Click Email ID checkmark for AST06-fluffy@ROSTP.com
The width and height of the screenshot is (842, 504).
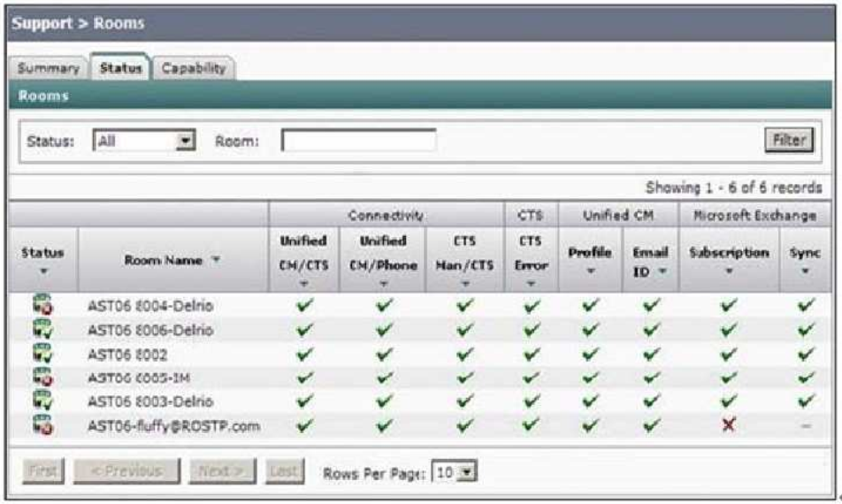click(651, 425)
